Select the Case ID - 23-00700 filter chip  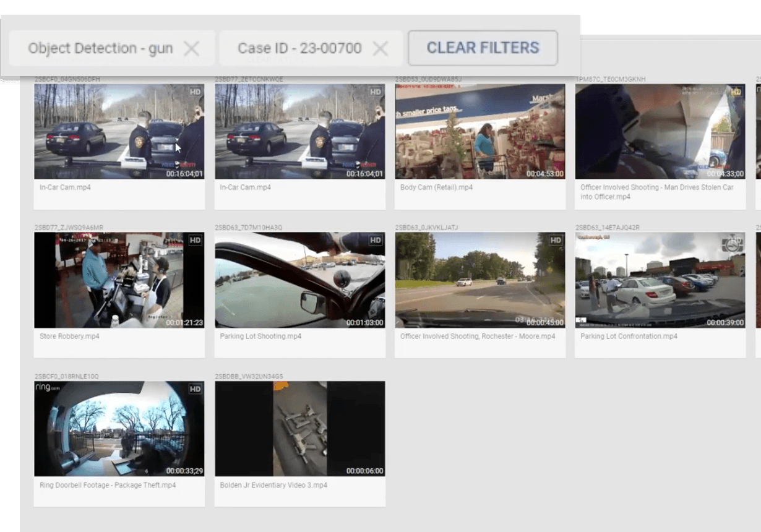(x=299, y=49)
